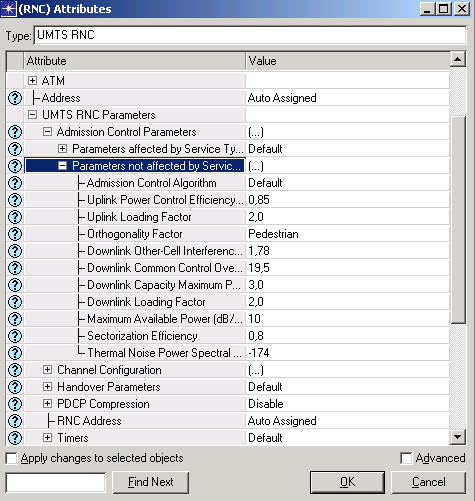Click Auto Assigned value in the Address row
475x501 pixels.
click(282, 98)
